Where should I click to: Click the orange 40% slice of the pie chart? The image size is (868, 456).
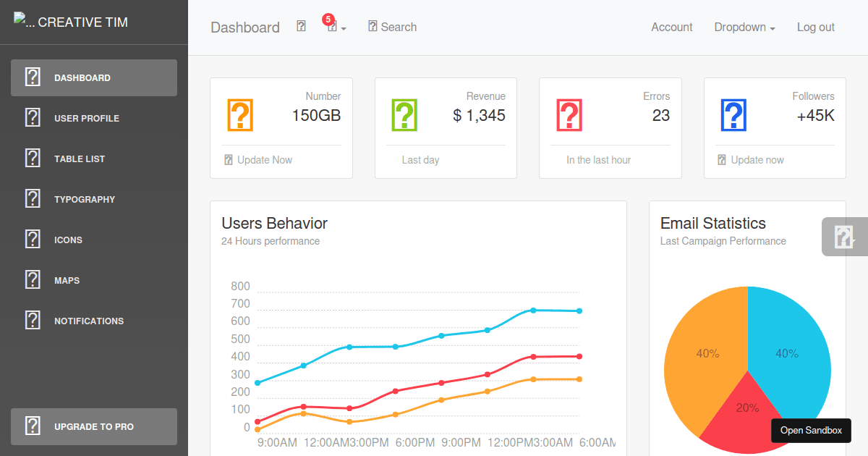(x=707, y=353)
